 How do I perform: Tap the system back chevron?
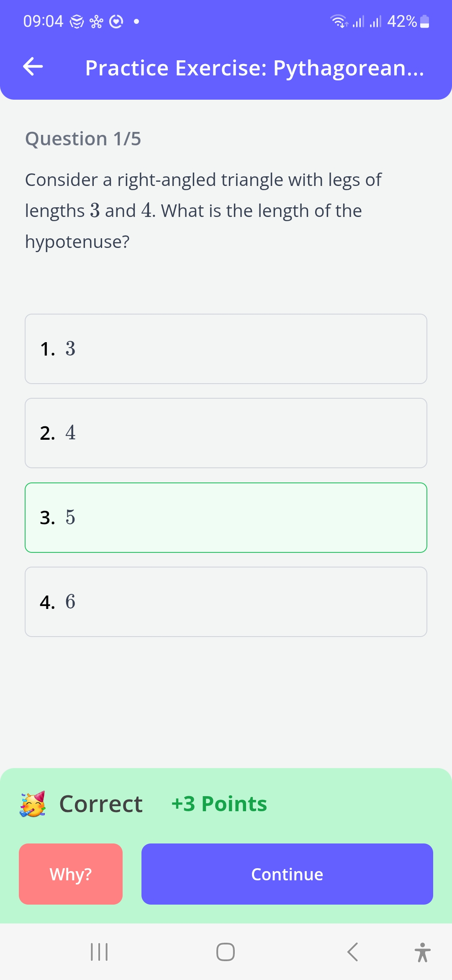pyautogui.click(x=352, y=952)
